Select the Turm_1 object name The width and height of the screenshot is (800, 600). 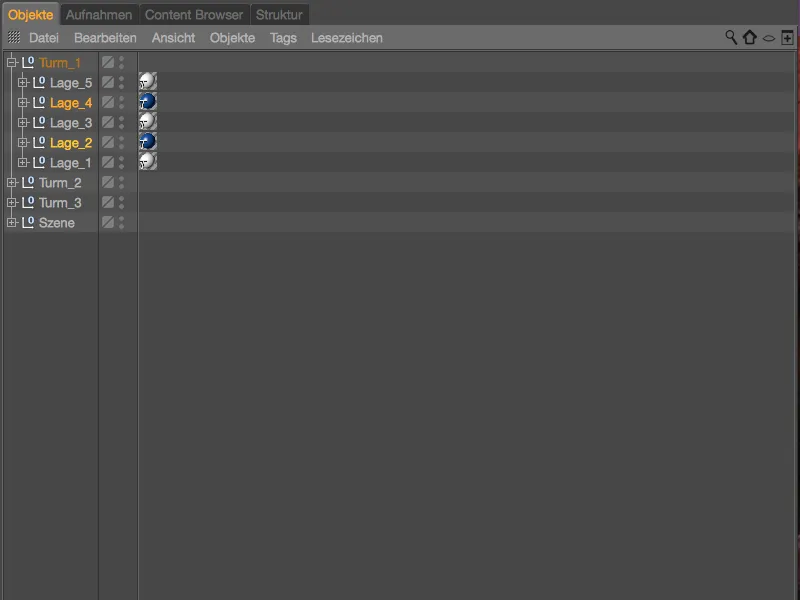coord(60,63)
